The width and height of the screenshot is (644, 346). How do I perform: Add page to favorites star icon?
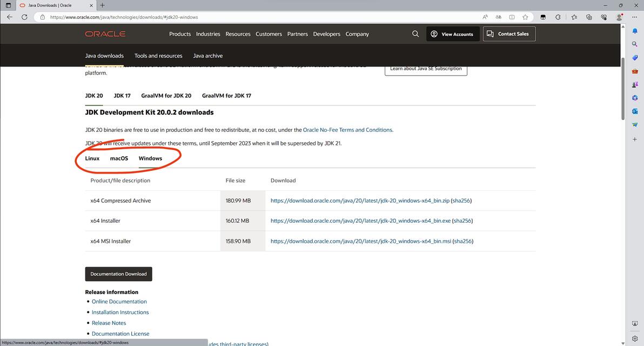tap(525, 17)
